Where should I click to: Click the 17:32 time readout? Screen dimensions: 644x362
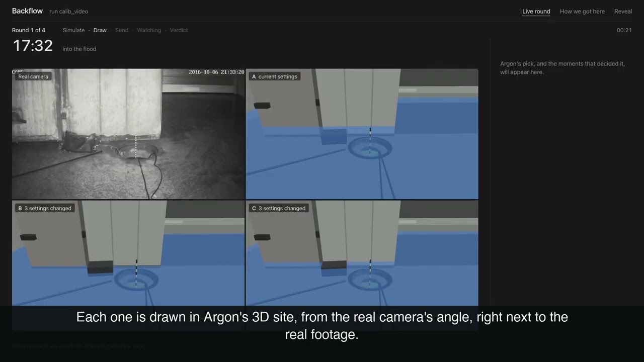[x=33, y=46]
